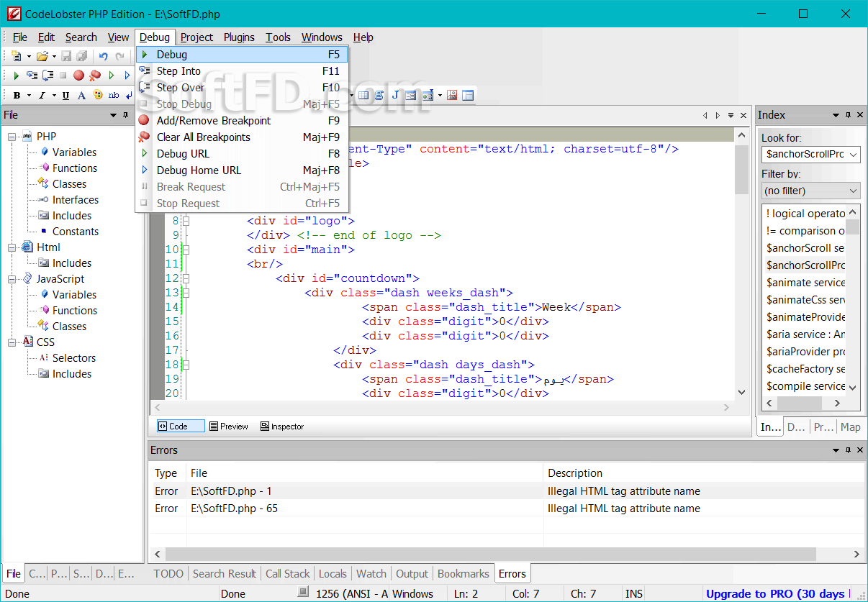Select Interfaces in the PHP tree
This screenshot has width=868, height=602.
[x=76, y=200]
